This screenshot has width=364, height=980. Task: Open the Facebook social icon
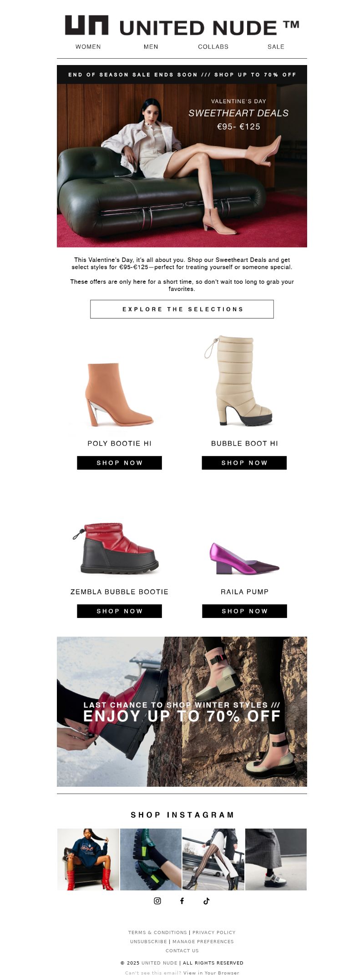(182, 901)
